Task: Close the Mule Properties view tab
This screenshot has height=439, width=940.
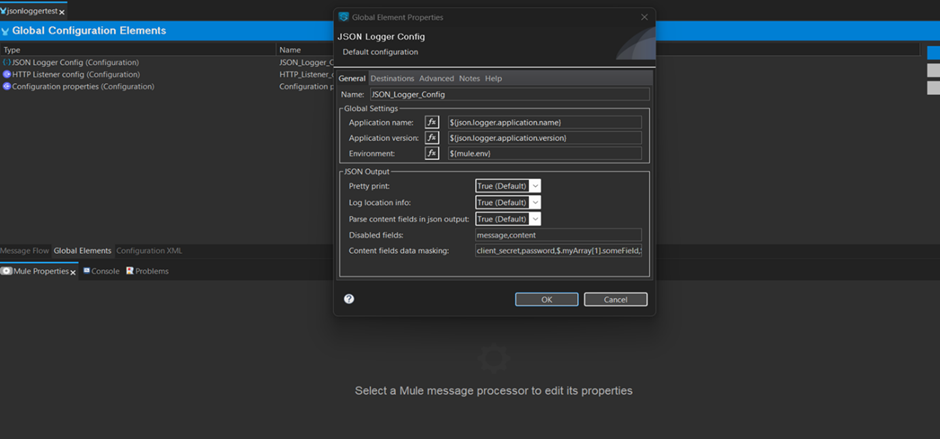Action: point(74,272)
